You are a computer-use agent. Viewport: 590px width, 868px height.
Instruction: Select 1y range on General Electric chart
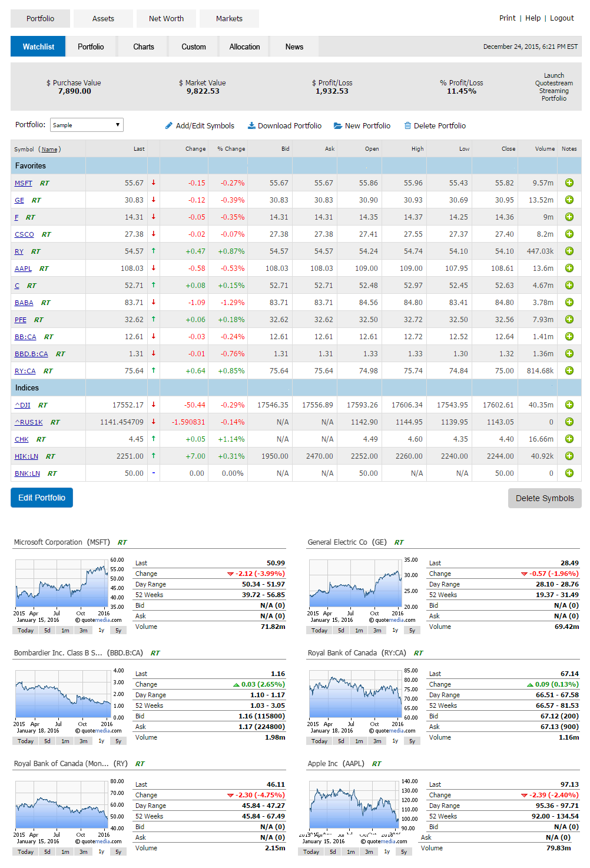click(395, 631)
